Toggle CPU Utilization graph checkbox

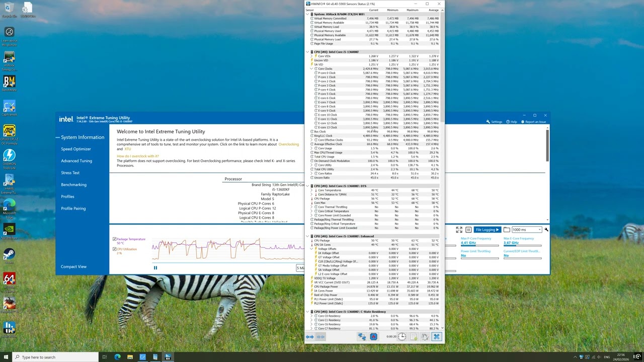115,249
